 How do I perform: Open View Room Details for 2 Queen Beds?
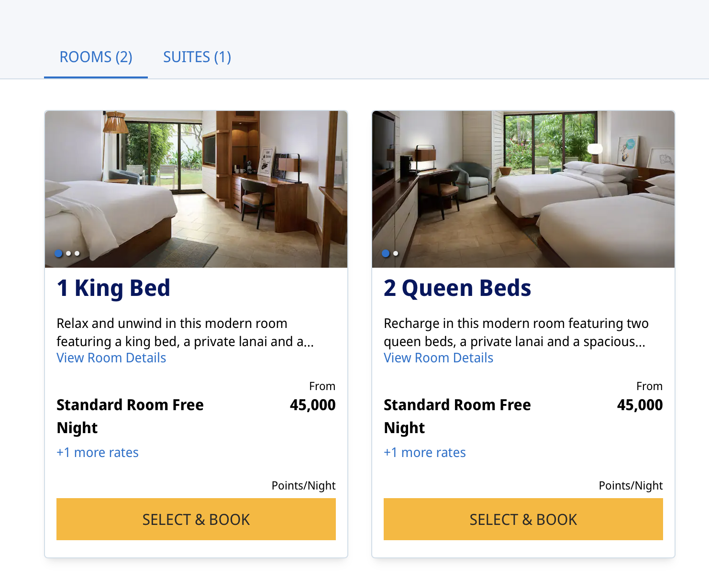pyautogui.click(x=438, y=358)
